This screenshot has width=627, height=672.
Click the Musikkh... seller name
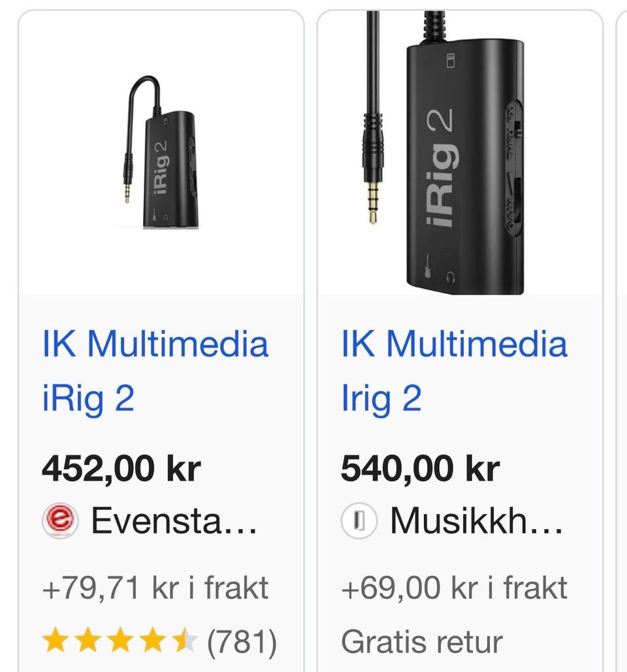coord(476,520)
